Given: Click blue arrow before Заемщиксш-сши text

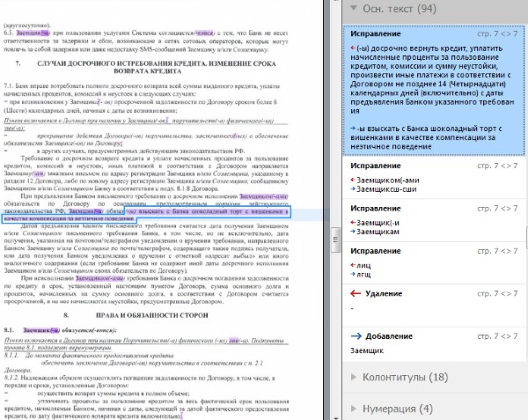Looking at the screenshot, I should click(x=353, y=189).
